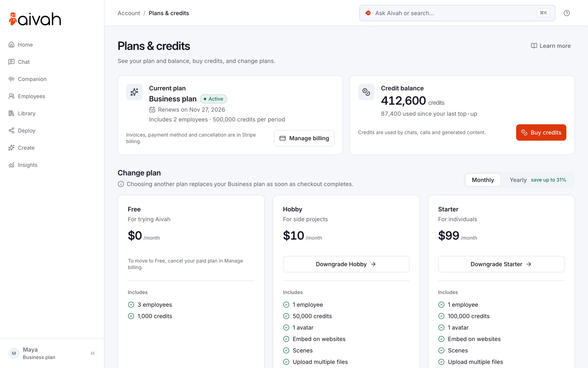Click 'Renews on Nov 27, 2026' text
588x368 pixels.
[191, 110]
